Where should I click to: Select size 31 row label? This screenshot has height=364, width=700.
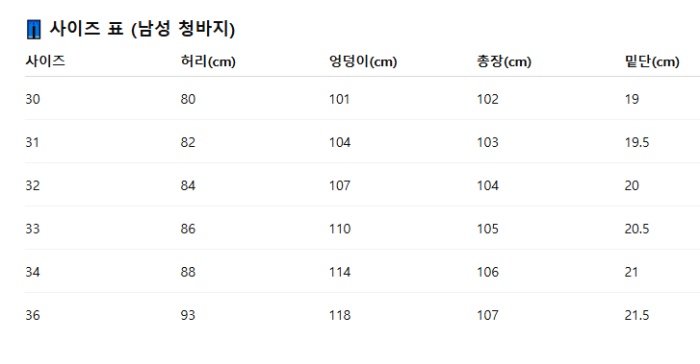[32, 142]
